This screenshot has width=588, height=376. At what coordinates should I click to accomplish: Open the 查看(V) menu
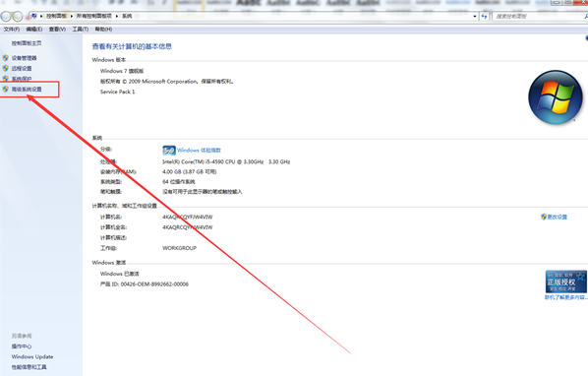[x=57, y=29]
